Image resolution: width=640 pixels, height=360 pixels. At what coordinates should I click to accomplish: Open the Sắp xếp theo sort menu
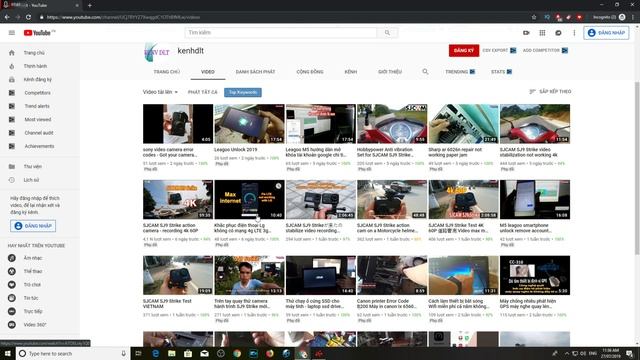tap(550, 92)
